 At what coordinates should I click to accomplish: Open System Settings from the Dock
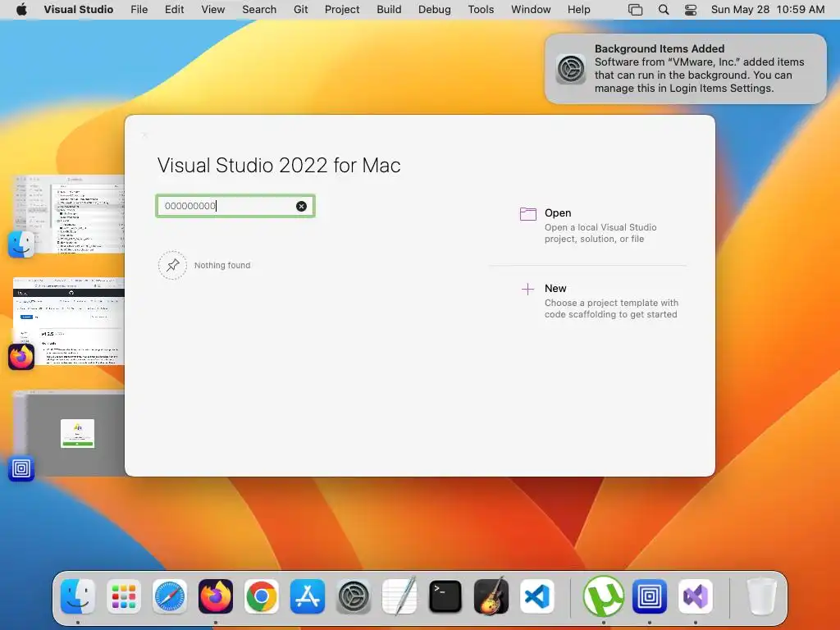pos(354,596)
